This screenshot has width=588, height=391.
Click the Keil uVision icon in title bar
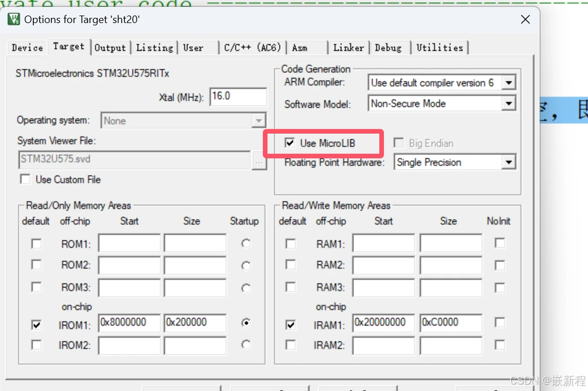14,19
